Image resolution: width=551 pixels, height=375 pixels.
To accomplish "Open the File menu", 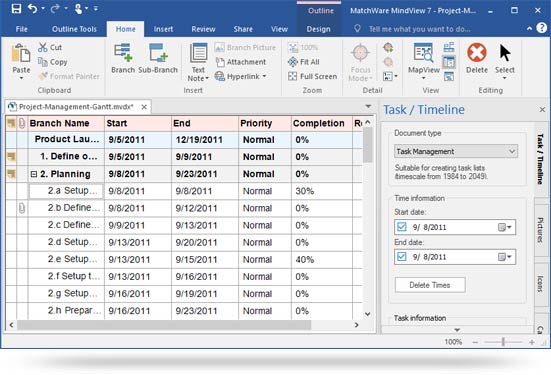I will [x=22, y=29].
